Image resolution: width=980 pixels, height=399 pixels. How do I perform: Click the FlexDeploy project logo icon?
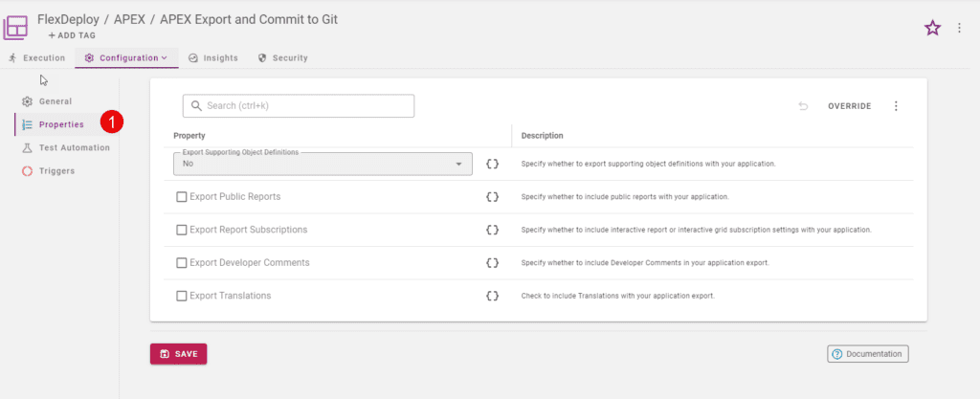point(15,28)
